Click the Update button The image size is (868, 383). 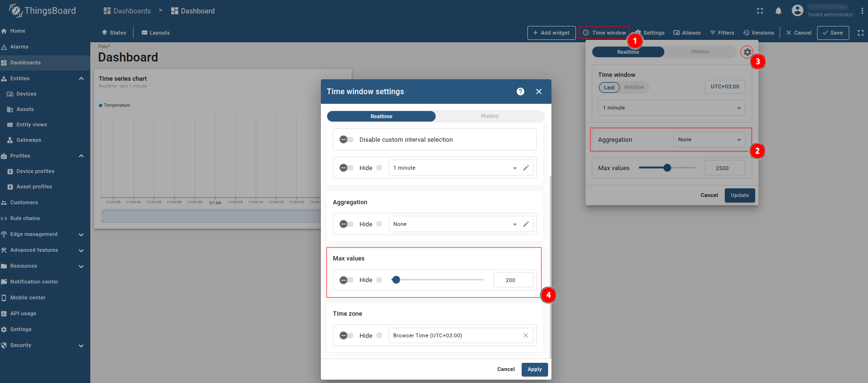point(739,195)
